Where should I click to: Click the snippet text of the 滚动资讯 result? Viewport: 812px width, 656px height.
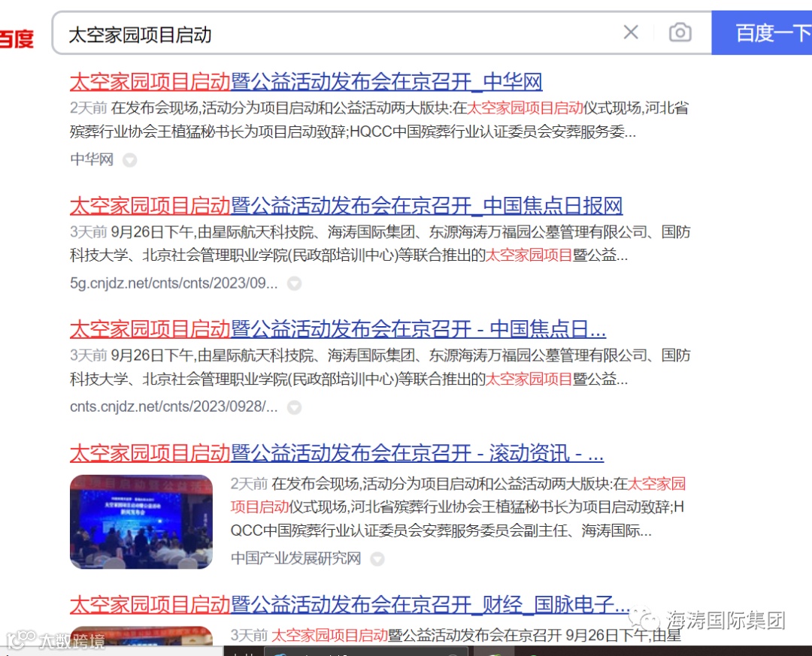click(458, 507)
